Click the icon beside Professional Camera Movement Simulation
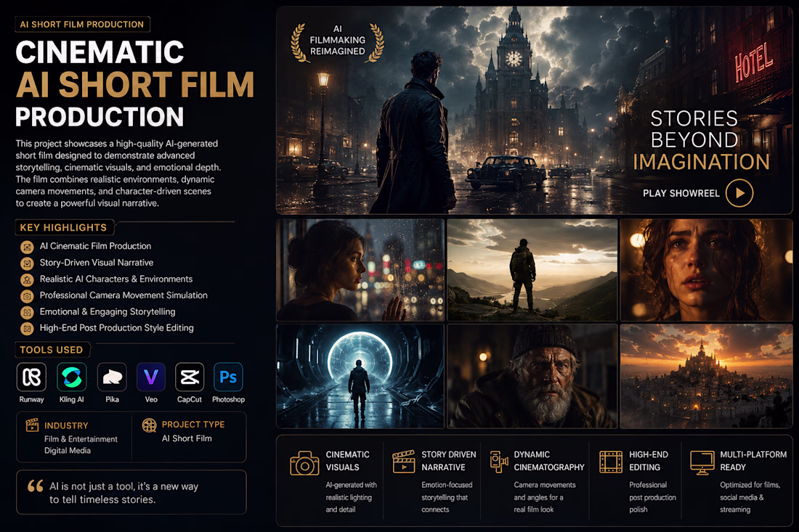 tap(27, 296)
